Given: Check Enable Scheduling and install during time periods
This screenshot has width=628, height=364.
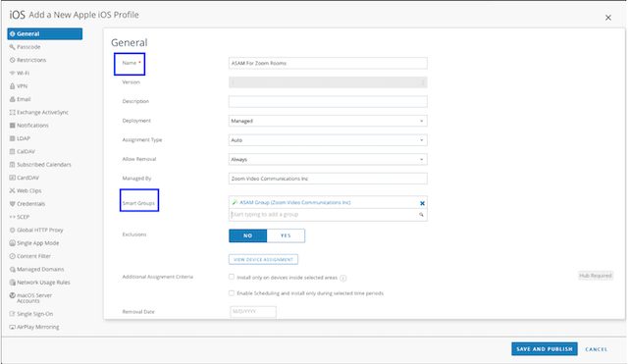Looking at the screenshot, I should 232,293.
